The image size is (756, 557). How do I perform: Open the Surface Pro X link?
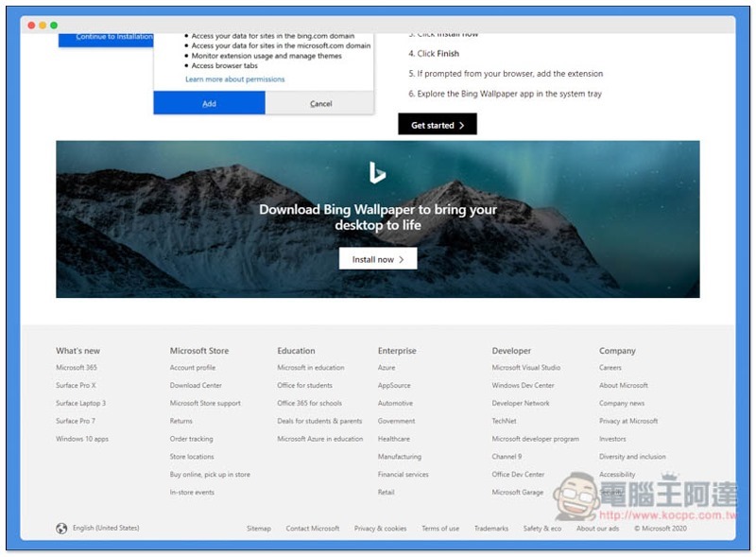76,385
